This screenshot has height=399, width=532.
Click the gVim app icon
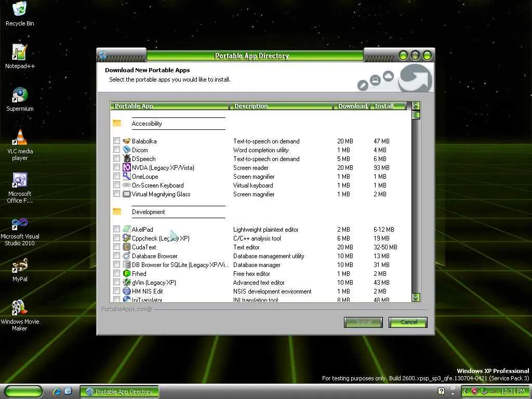click(x=127, y=282)
